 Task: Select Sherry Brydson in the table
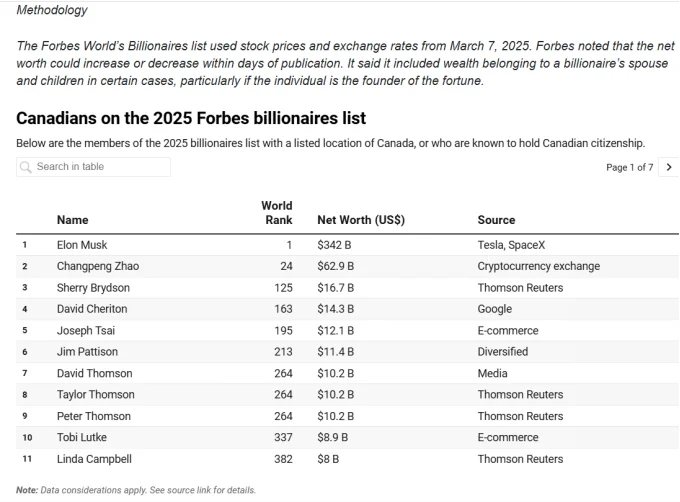click(x=93, y=288)
